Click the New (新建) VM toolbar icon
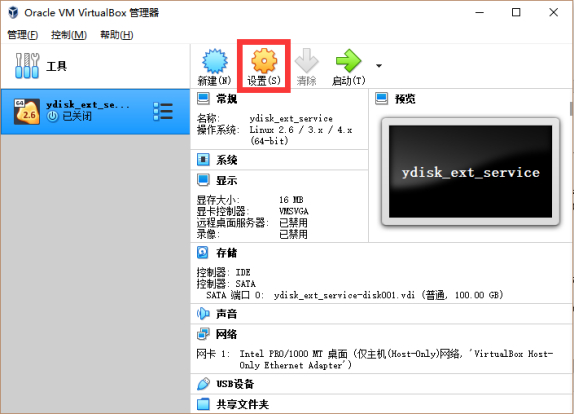Image resolution: width=575 pixels, height=414 pixels. [x=215, y=61]
